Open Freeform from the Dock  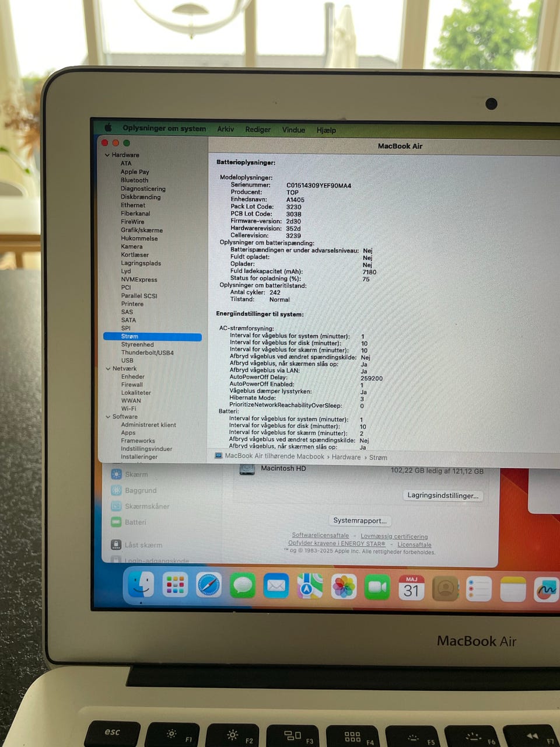pyautogui.click(x=547, y=591)
